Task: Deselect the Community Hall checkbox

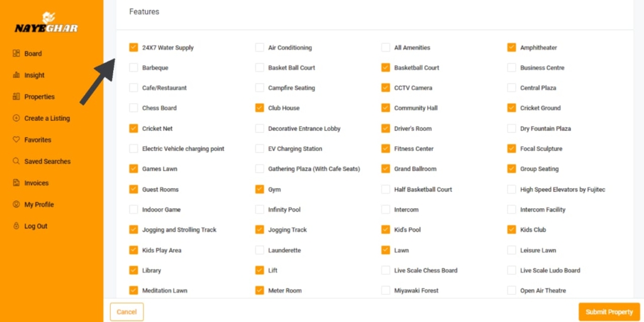Action: tap(386, 108)
